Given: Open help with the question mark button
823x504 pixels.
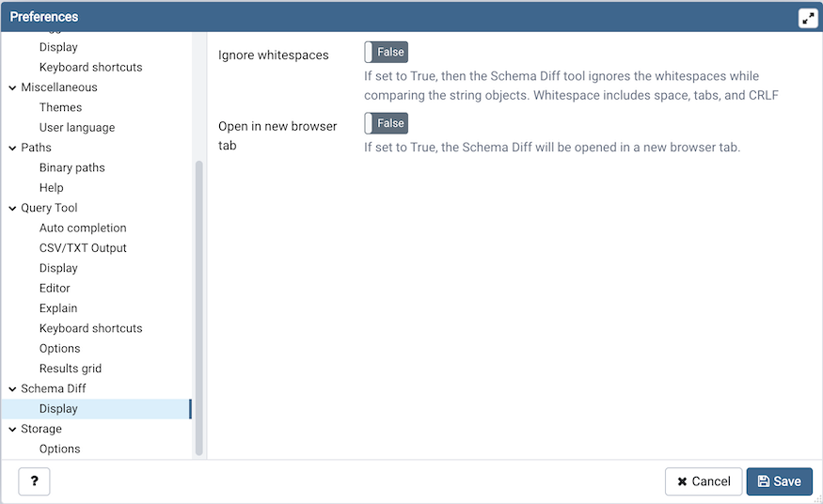Looking at the screenshot, I should (34, 480).
